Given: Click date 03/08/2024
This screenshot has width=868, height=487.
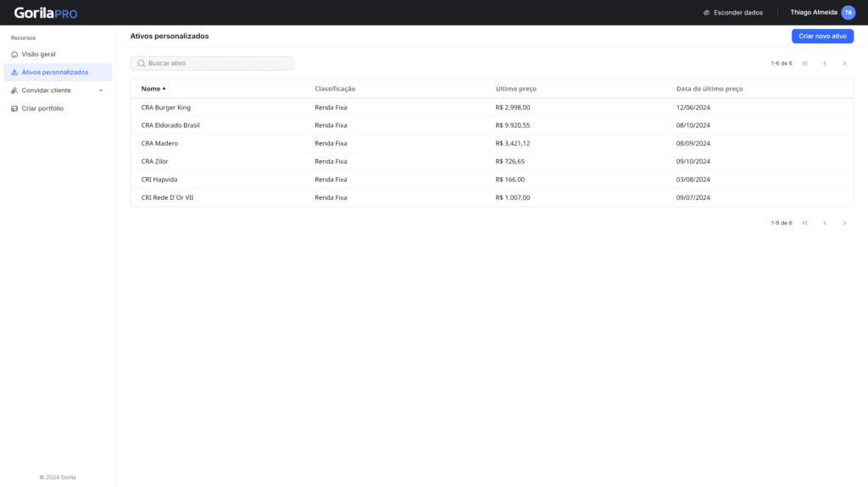Looking at the screenshot, I should click(693, 180).
